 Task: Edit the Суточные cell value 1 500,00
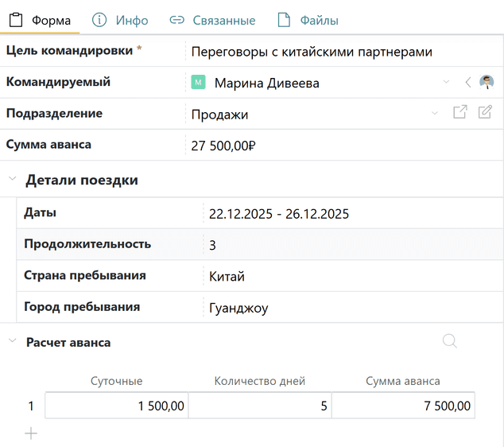click(x=116, y=406)
